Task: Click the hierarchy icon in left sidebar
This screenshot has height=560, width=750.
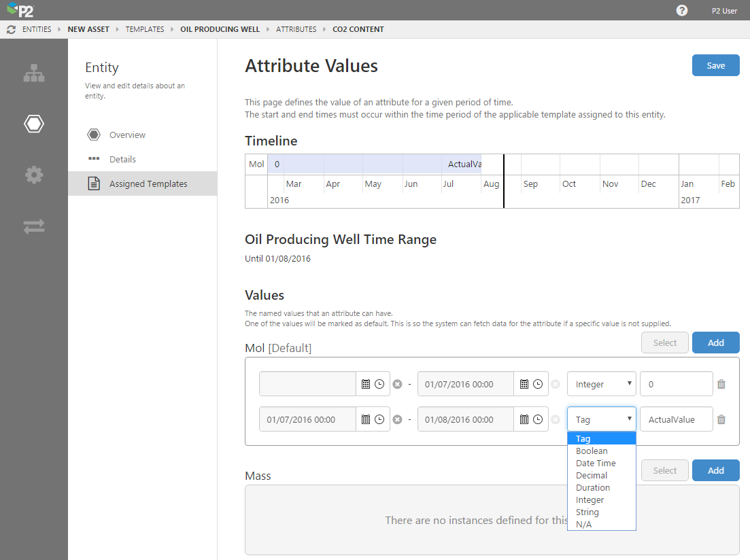Action: pos(34,73)
